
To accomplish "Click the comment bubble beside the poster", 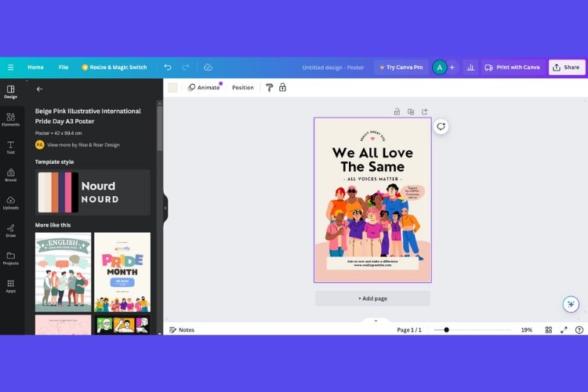I will pyautogui.click(x=441, y=126).
